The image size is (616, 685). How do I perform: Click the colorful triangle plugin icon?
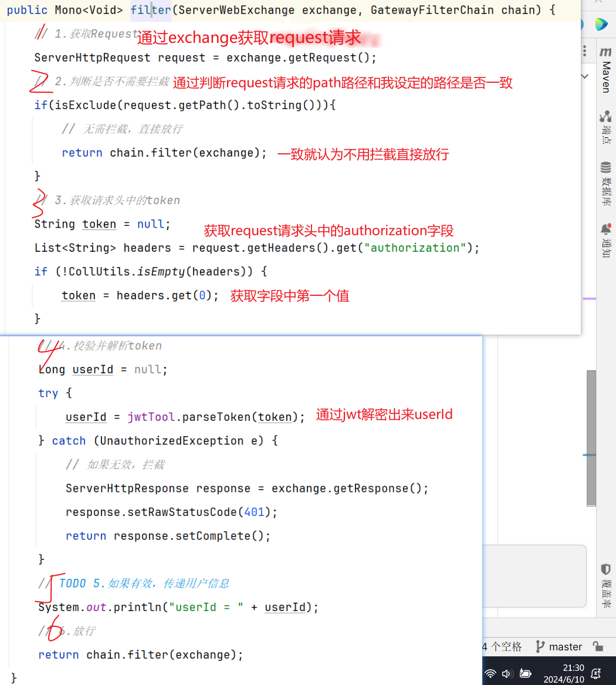click(x=601, y=24)
